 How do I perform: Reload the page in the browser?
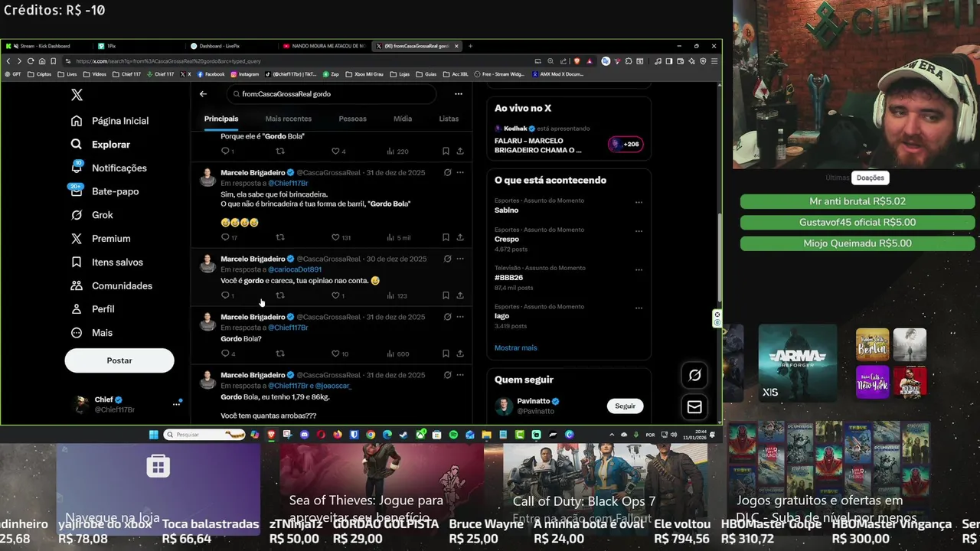[31, 61]
